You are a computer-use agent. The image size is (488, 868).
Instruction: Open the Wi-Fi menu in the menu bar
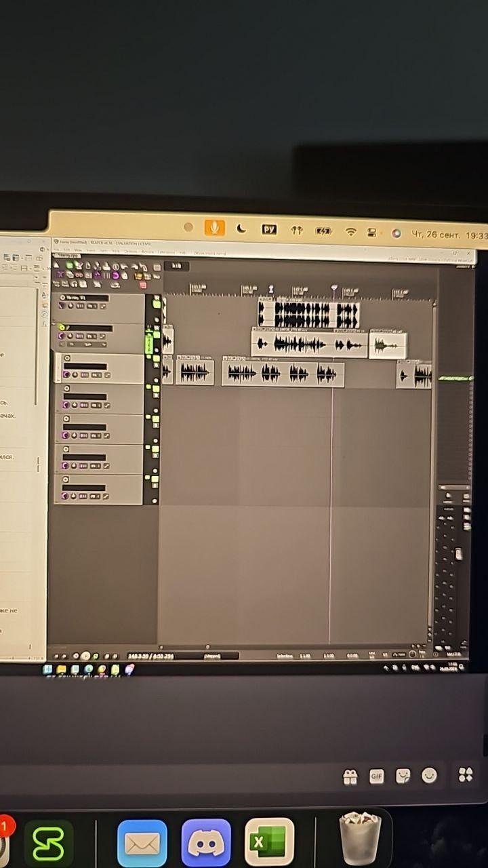(350, 232)
